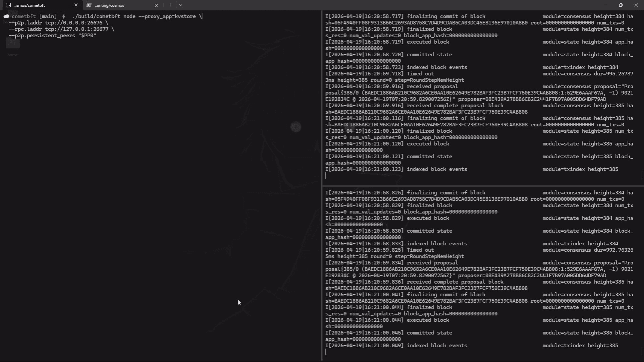The width and height of the screenshot is (644, 362).
Task: Click the command prompt icon on first tab
Action: coord(8,5)
